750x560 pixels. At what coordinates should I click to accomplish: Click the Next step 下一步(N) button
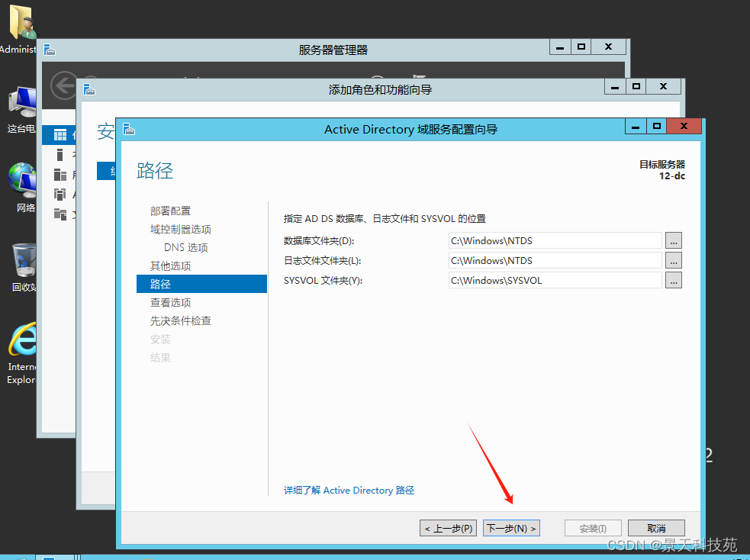(511, 528)
